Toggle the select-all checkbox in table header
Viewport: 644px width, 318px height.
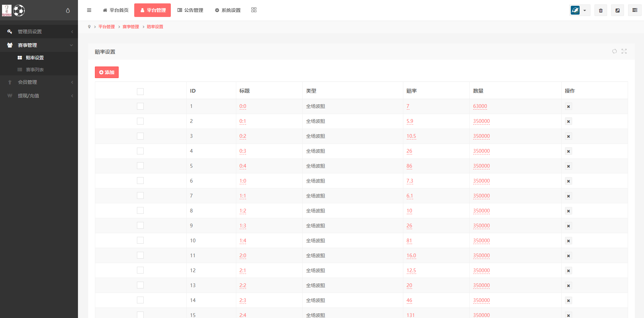[x=140, y=91]
